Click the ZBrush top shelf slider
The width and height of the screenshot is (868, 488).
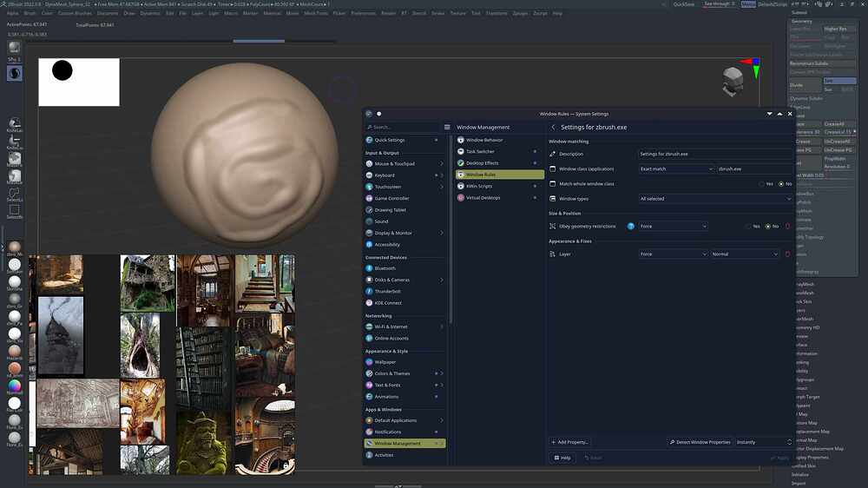(x=259, y=41)
